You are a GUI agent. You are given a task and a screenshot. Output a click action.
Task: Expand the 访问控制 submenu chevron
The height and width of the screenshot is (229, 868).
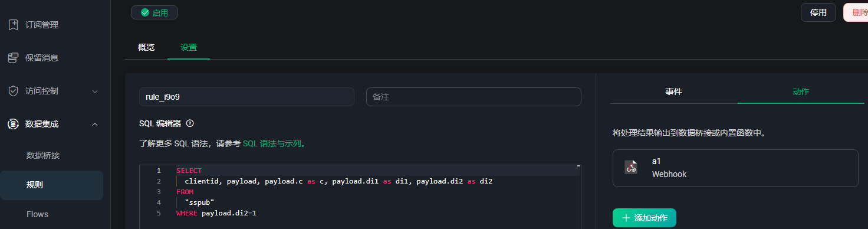click(x=95, y=91)
